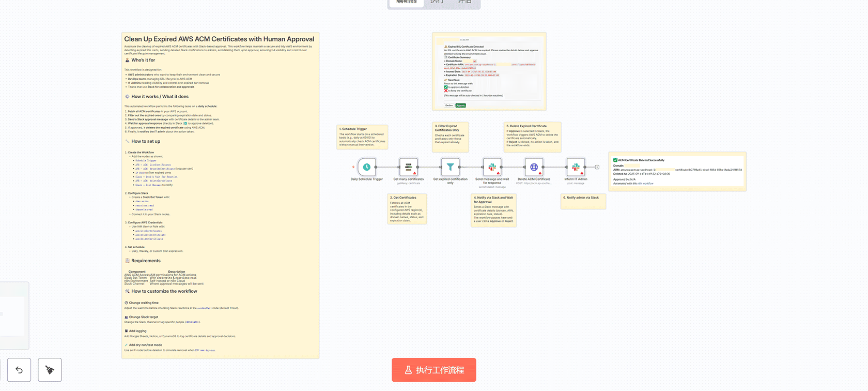
Task: Switch to the 执行 tab
Action: click(x=437, y=2)
